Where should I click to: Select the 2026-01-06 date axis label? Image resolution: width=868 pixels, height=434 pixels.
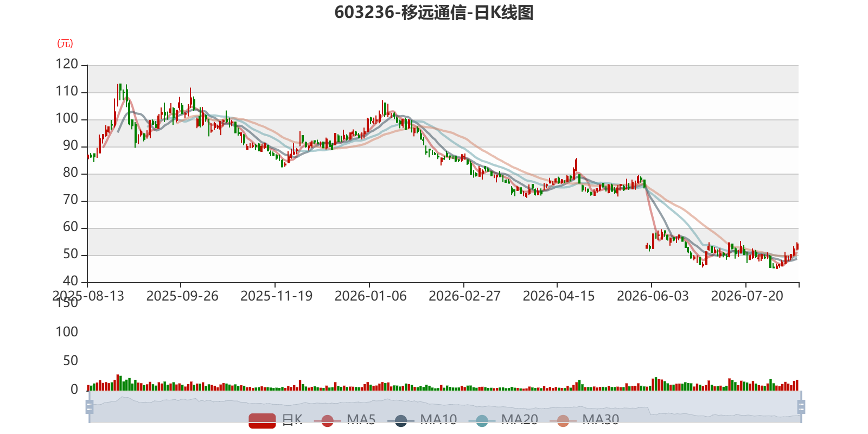click(x=371, y=296)
